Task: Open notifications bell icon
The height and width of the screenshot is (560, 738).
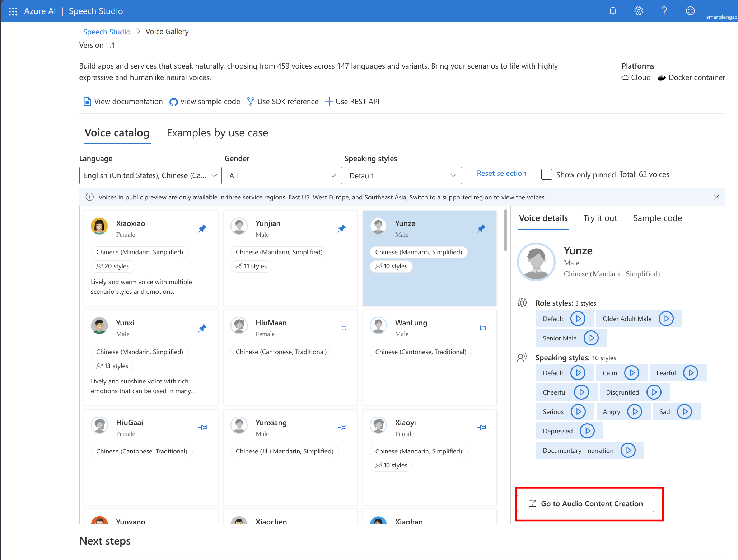Action: point(613,11)
